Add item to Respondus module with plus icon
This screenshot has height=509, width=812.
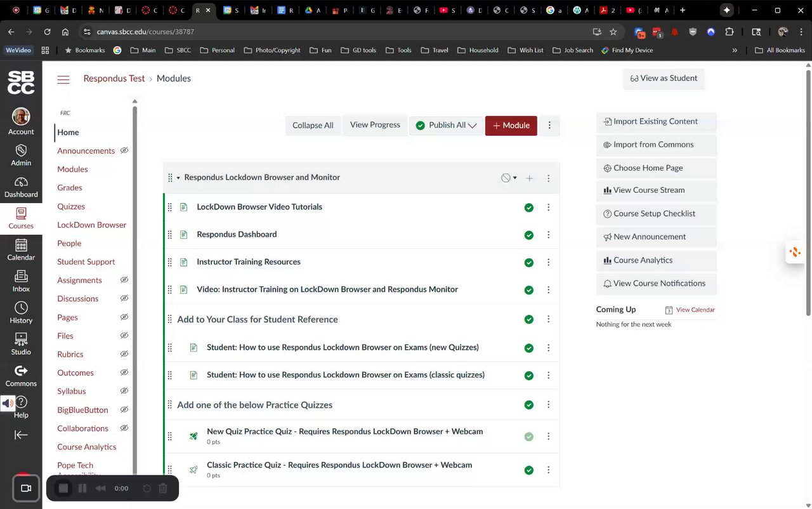click(529, 178)
